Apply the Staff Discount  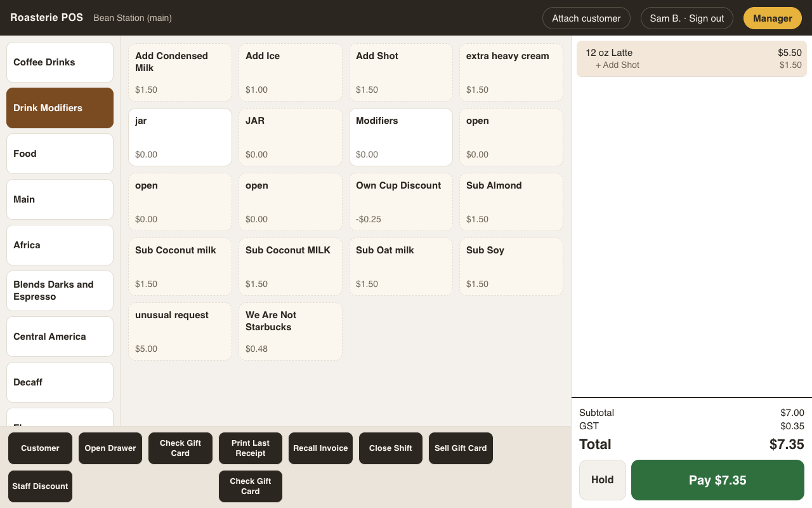coord(40,486)
